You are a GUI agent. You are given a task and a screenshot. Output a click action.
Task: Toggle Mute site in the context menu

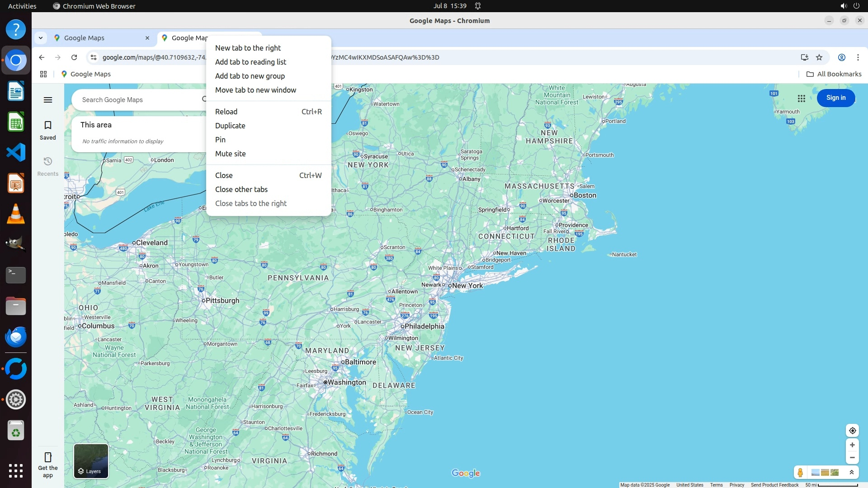pyautogui.click(x=231, y=154)
